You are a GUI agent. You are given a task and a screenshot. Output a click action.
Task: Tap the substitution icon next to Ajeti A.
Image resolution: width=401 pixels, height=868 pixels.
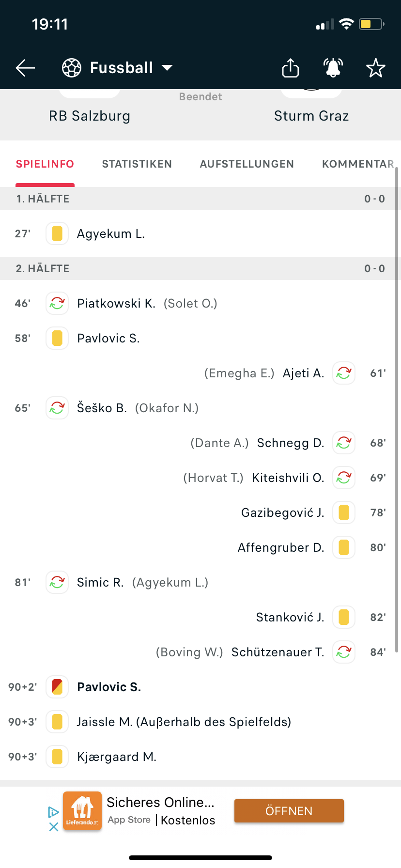point(344,373)
